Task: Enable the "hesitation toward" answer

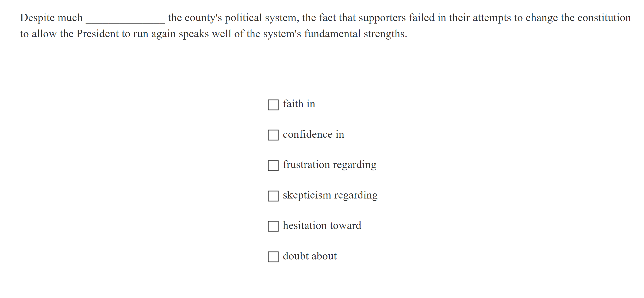Action: [x=273, y=226]
